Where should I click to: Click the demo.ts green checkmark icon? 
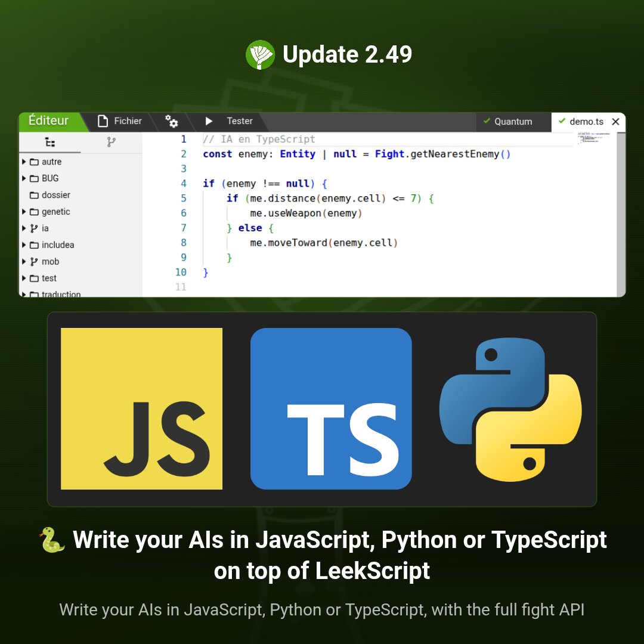click(562, 120)
